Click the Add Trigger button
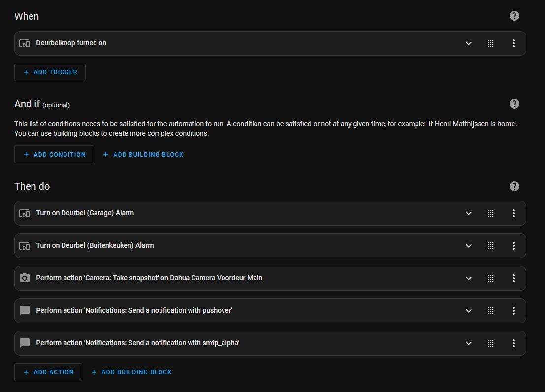 (x=50, y=72)
